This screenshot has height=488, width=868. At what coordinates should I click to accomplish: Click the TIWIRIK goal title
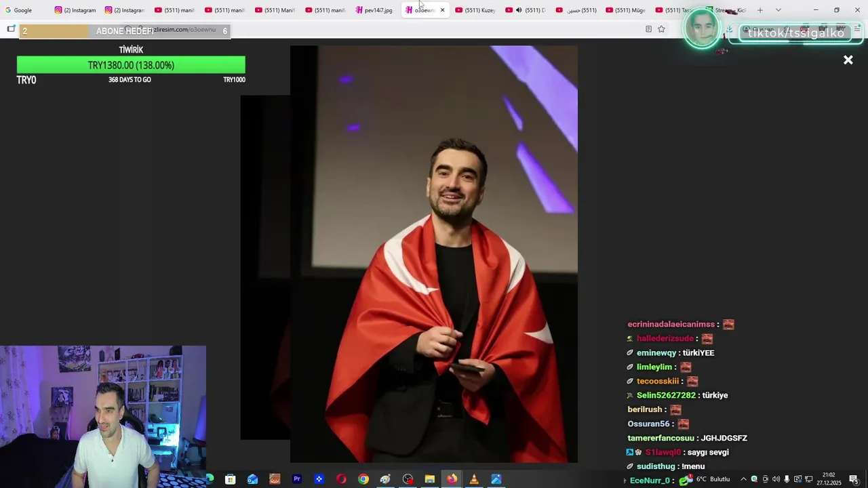click(131, 50)
